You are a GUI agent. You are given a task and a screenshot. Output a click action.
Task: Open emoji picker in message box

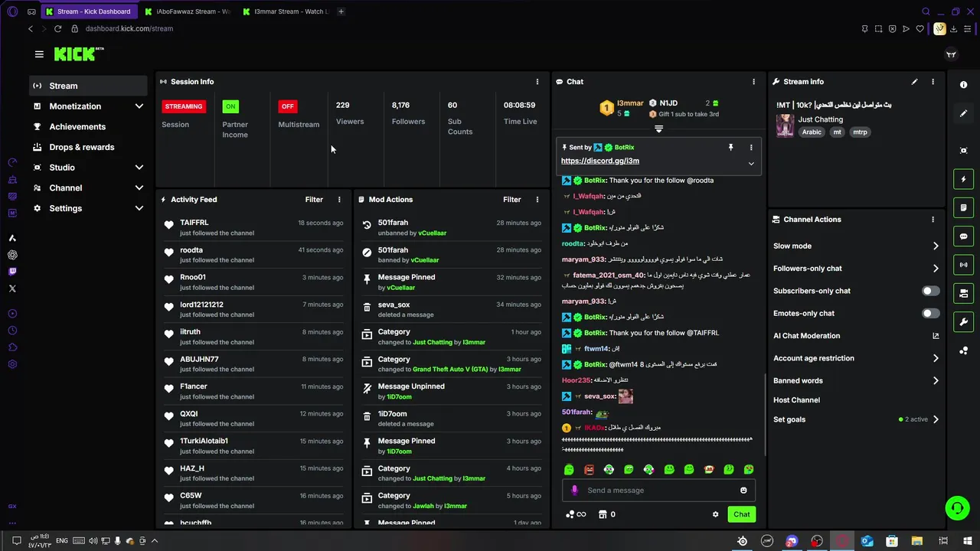(x=743, y=491)
